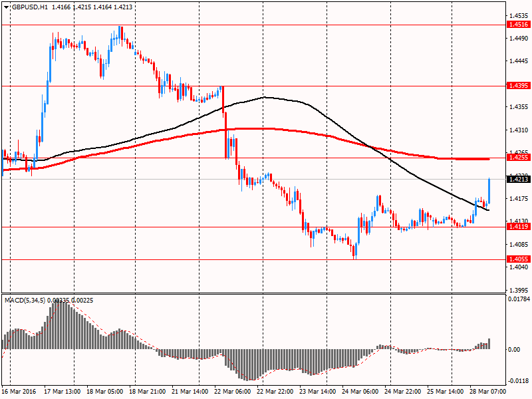
Task: Click the 1.4490 price axis value
Action: (519, 39)
